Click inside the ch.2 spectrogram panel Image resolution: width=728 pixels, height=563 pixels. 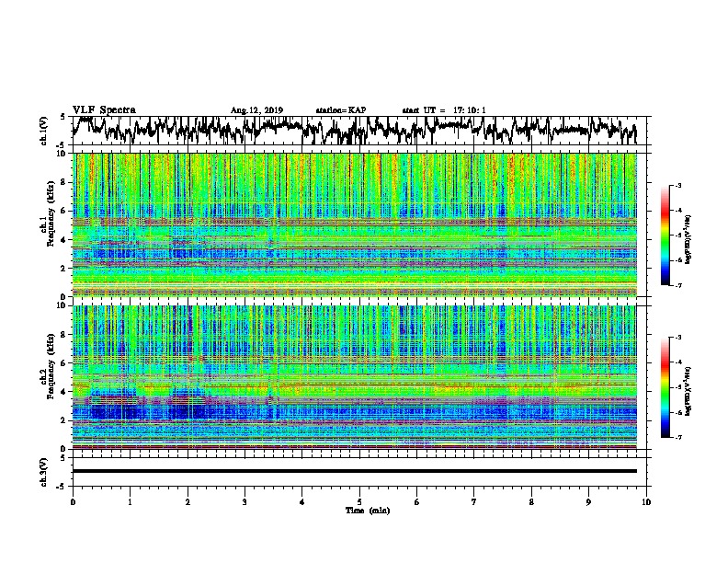[x=354, y=377]
